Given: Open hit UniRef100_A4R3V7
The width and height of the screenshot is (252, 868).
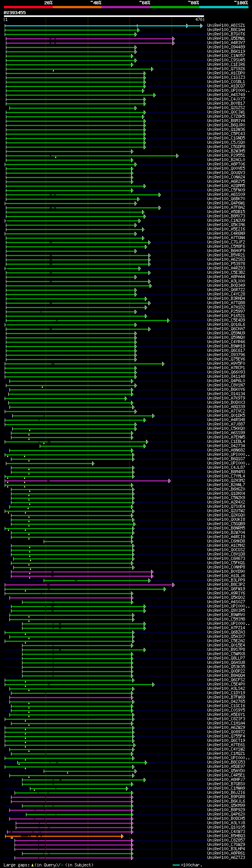Looking at the screenshot, I should pos(226,43).
